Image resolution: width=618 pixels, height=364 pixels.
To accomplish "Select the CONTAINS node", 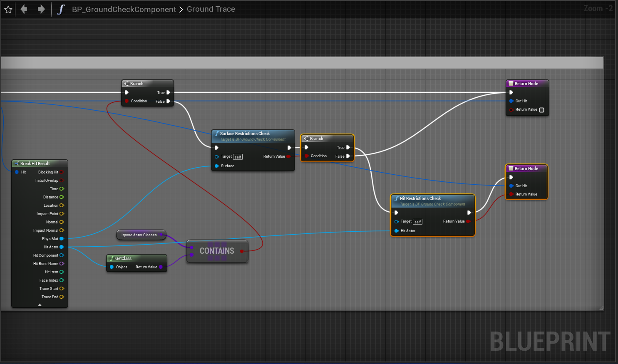I will 217,251.
